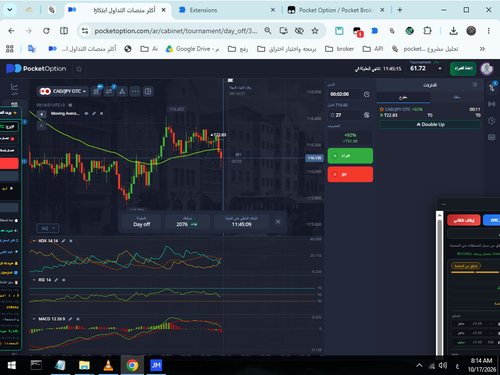Open the three-dots more options in chart toolbar
Image resolution: width=500 pixels, height=375 pixels.
(x=135, y=91)
